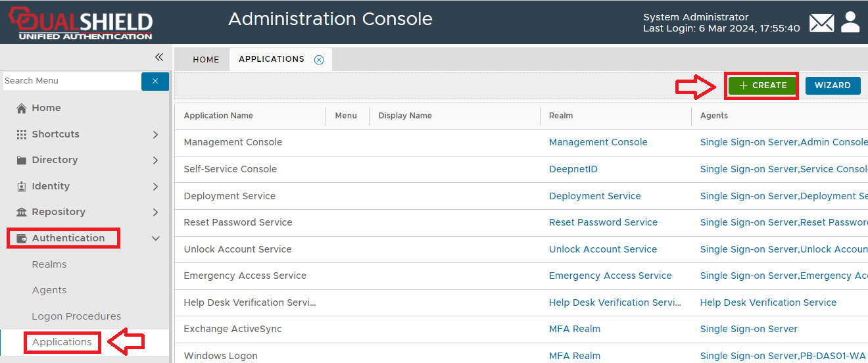Viewport: 868px width, 363px height.
Task: Clear the menu search with x button
Action: [x=155, y=81]
